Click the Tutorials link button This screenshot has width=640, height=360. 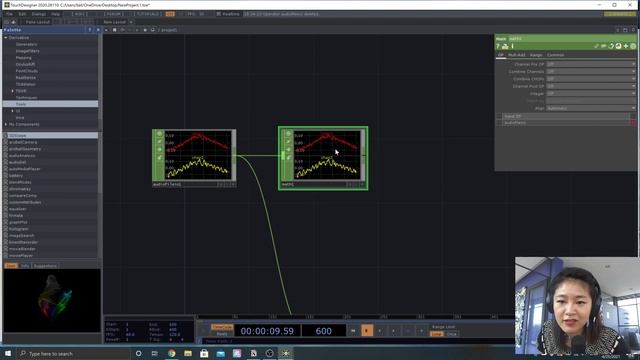click(147, 14)
